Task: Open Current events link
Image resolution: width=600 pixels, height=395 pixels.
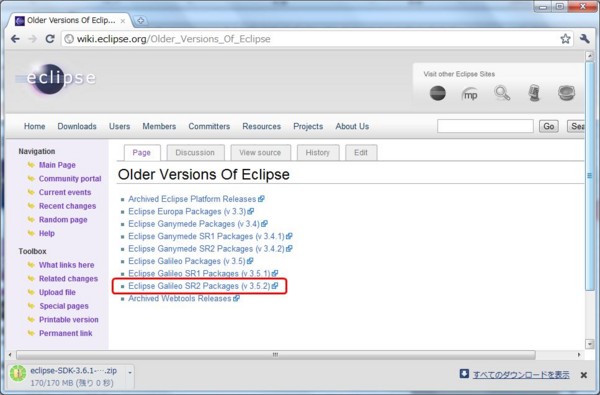Action: pyautogui.click(x=65, y=192)
